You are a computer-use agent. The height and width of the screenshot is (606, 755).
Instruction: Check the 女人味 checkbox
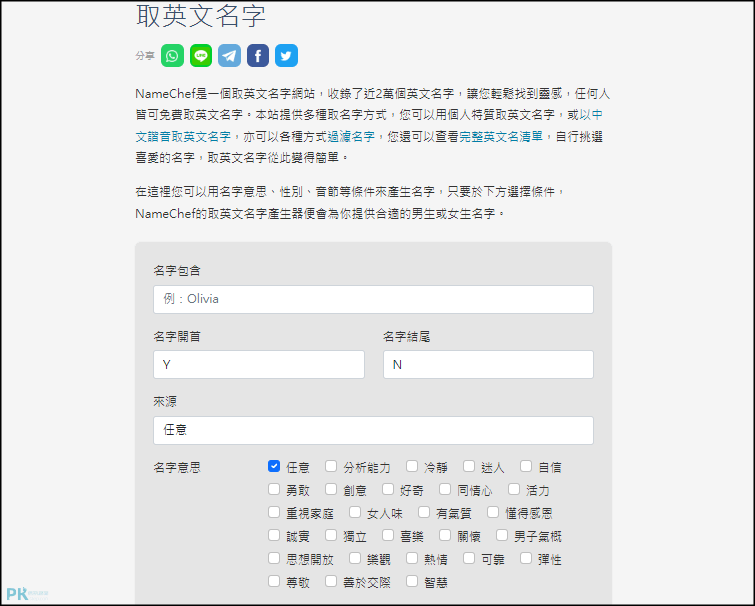pos(355,512)
